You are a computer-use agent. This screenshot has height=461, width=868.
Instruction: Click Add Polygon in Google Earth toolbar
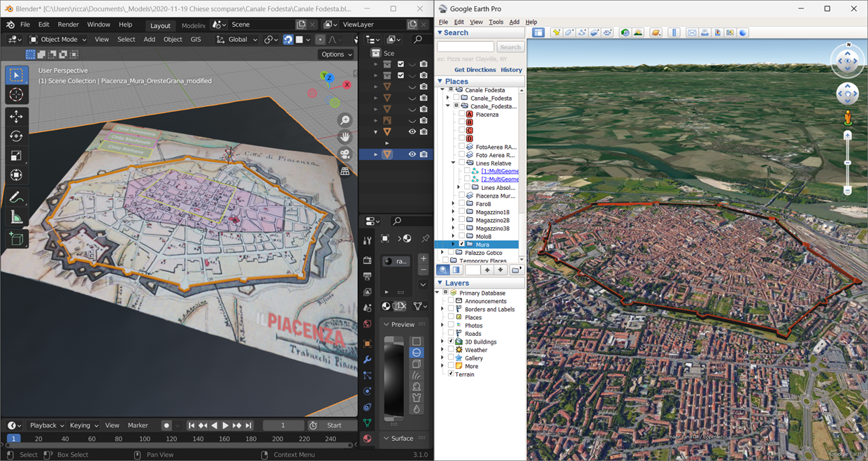click(x=570, y=33)
